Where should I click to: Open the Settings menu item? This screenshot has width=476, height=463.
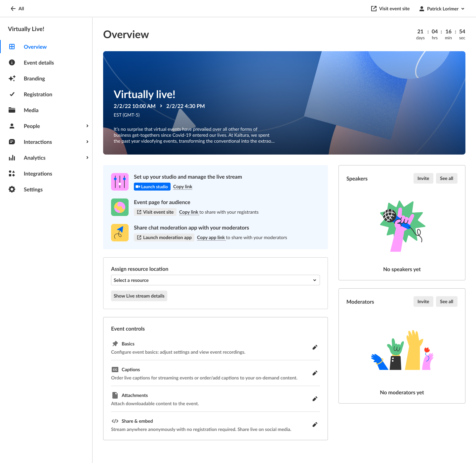click(x=33, y=190)
